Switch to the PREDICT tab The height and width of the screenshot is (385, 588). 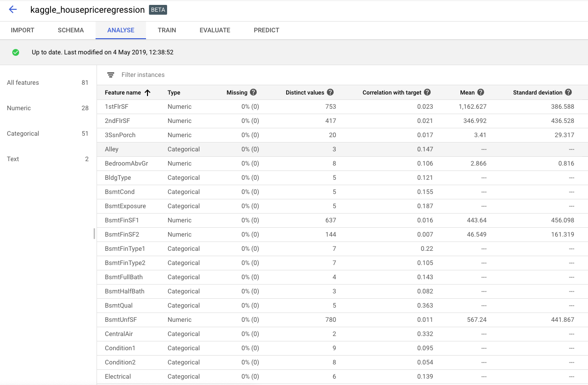click(x=267, y=30)
